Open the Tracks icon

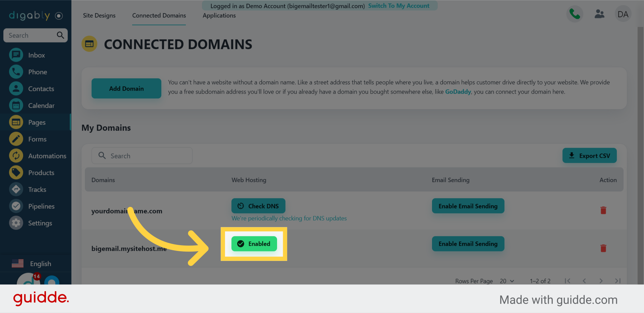pos(16,189)
